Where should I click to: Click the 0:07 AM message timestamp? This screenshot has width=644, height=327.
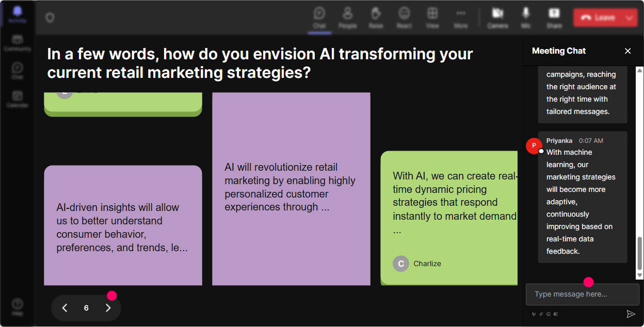click(591, 140)
